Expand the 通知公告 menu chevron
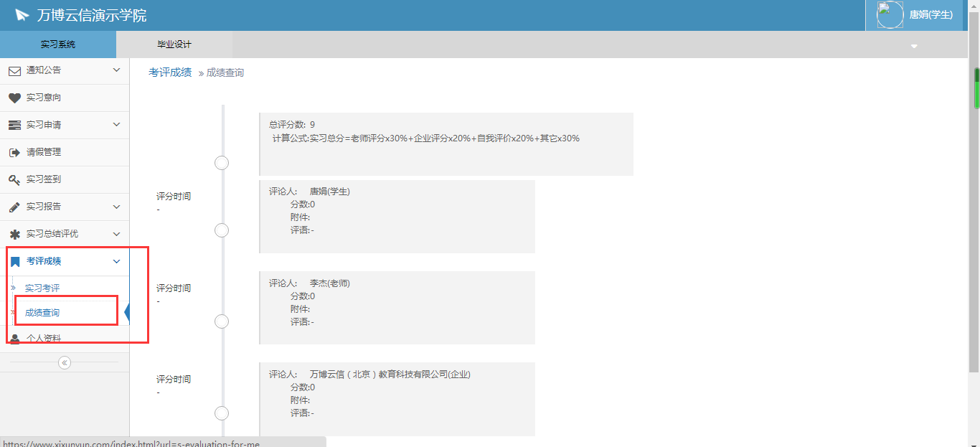This screenshot has width=980, height=447. tap(117, 70)
